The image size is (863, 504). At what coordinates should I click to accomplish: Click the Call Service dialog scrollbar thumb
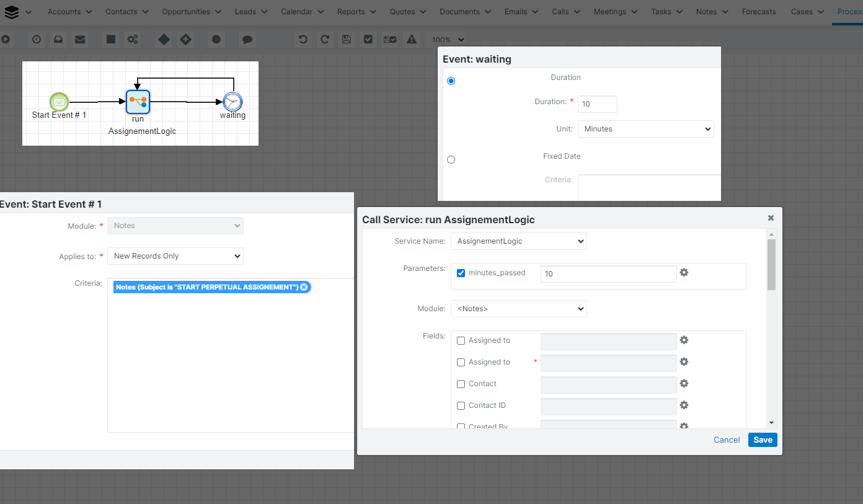point(771,265)
